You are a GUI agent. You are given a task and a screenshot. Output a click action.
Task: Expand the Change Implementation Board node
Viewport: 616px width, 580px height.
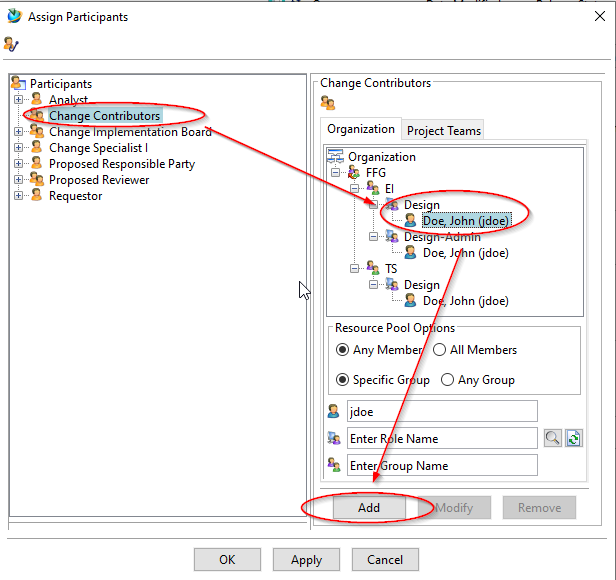coord(18,132)
